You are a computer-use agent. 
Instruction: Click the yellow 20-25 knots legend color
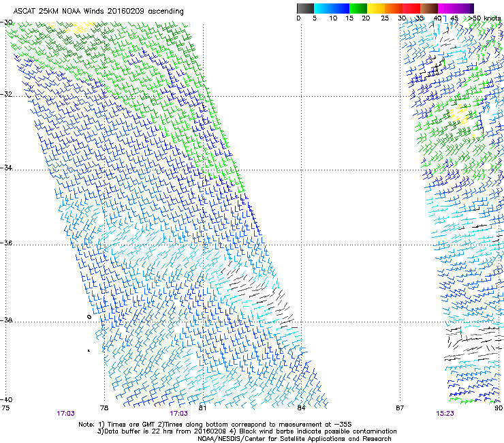tap(376, 8)
